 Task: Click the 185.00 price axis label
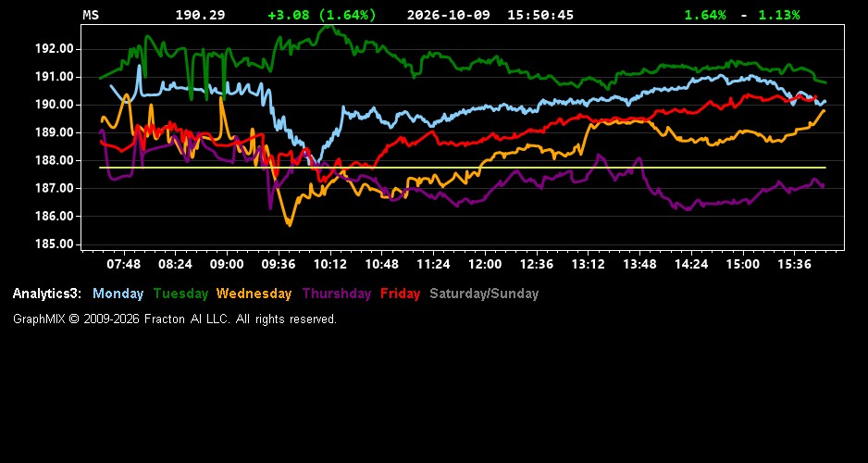[55, 244]
